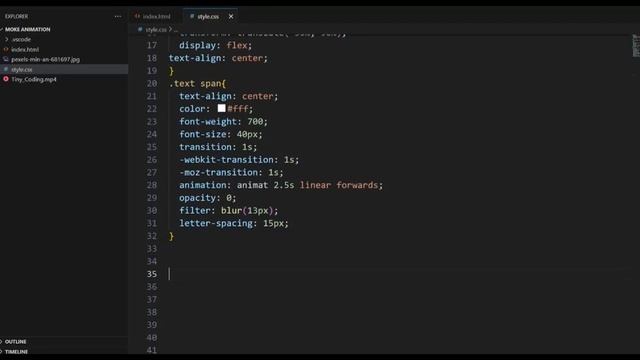Expand the TIMELINE panel

coord(16,351)
